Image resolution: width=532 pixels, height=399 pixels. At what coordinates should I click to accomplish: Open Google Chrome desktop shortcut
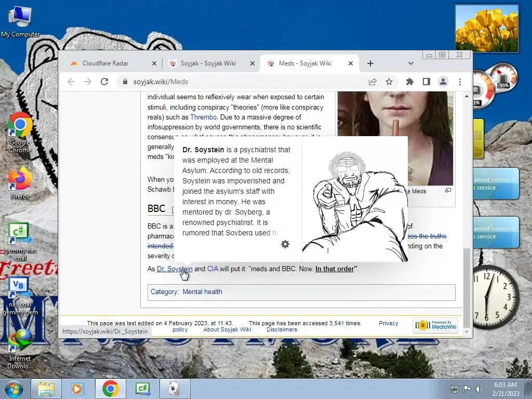(x=20, y=133)
